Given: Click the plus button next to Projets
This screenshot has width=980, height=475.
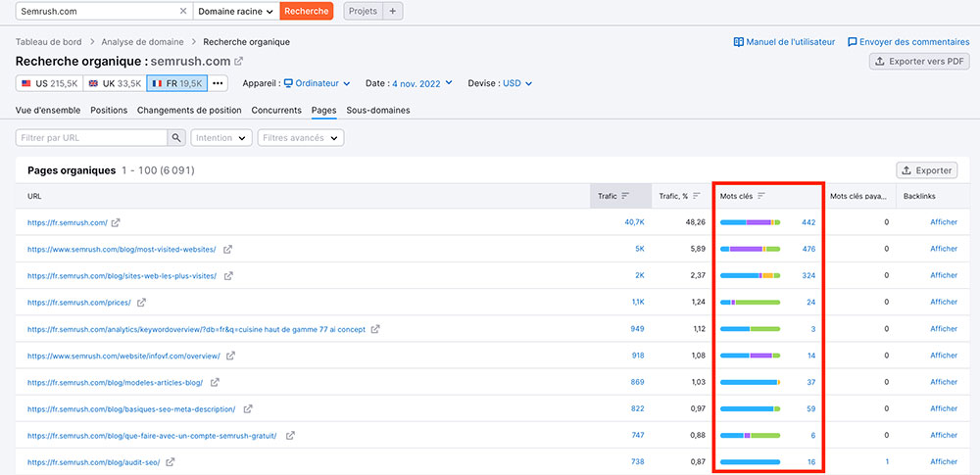Looking at the screenshot, I should click(393, 11).
